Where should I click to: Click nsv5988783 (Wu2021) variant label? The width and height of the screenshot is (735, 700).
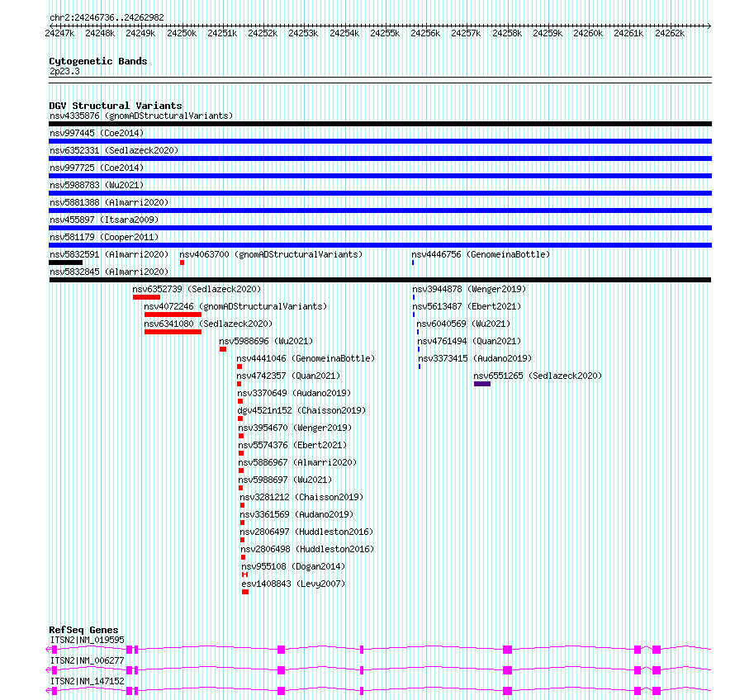click(x=97, y=185)
